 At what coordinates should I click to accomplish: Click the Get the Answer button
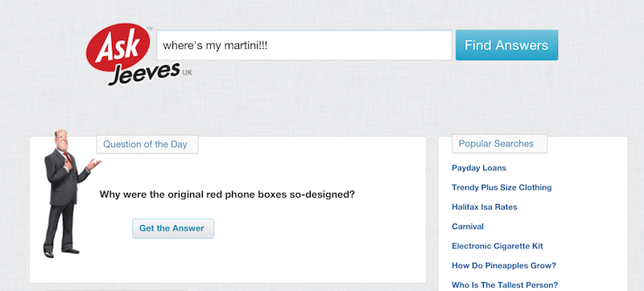pyautogui.click(x=173, y=228)
